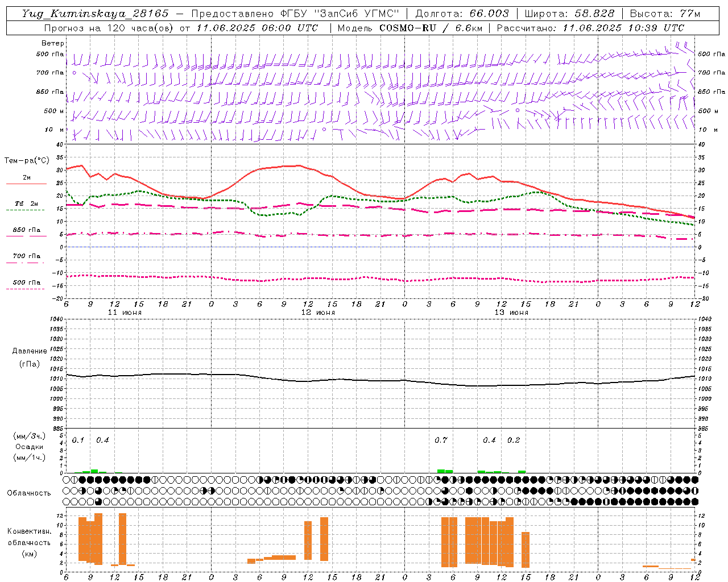Click the 1040 value on the left pressure axis

[x=57, y=319]
